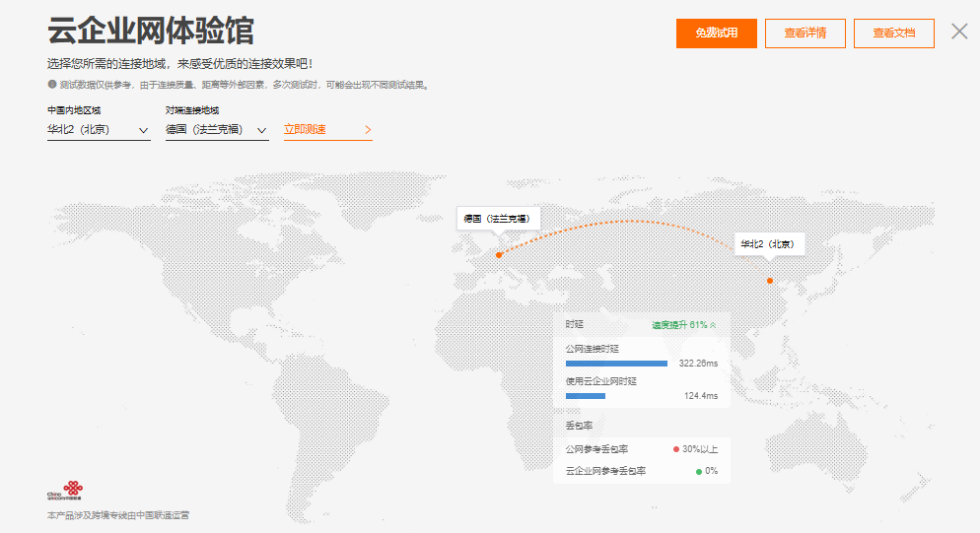Screen dimensions: 980x533
Task: Click the arrow icon right of 立即测速
Action: coord(368,129)
